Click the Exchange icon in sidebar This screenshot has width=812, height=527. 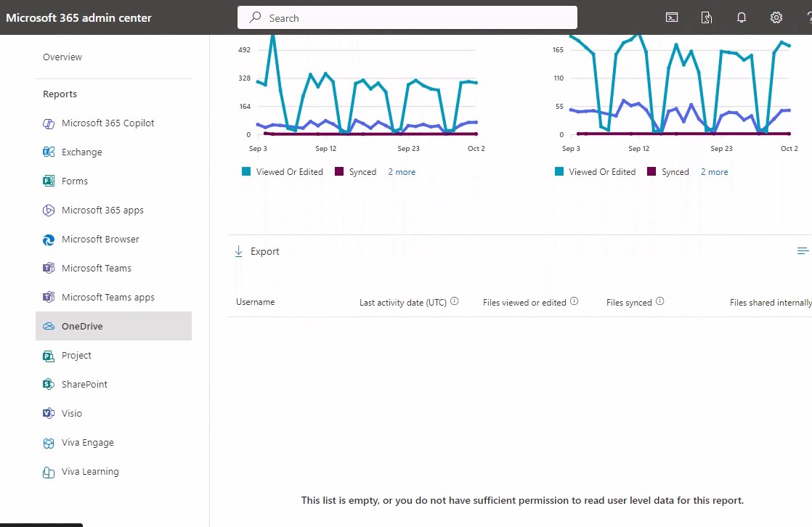(49, 152)
